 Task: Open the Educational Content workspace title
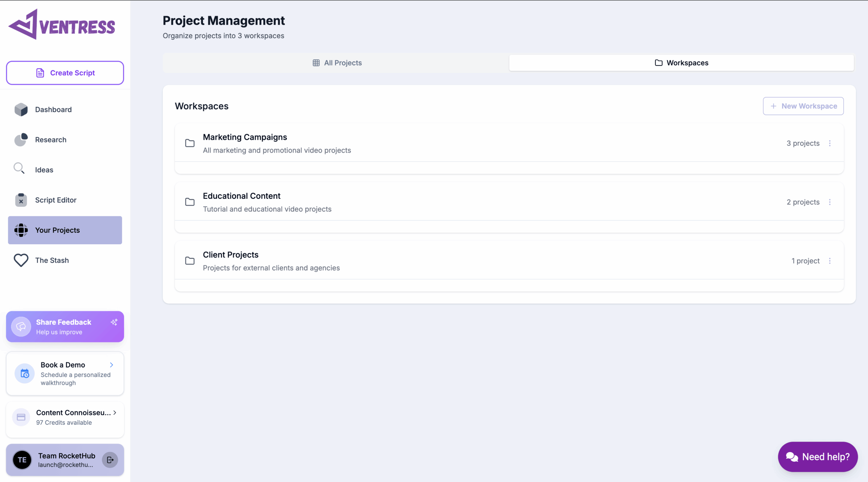241,196
